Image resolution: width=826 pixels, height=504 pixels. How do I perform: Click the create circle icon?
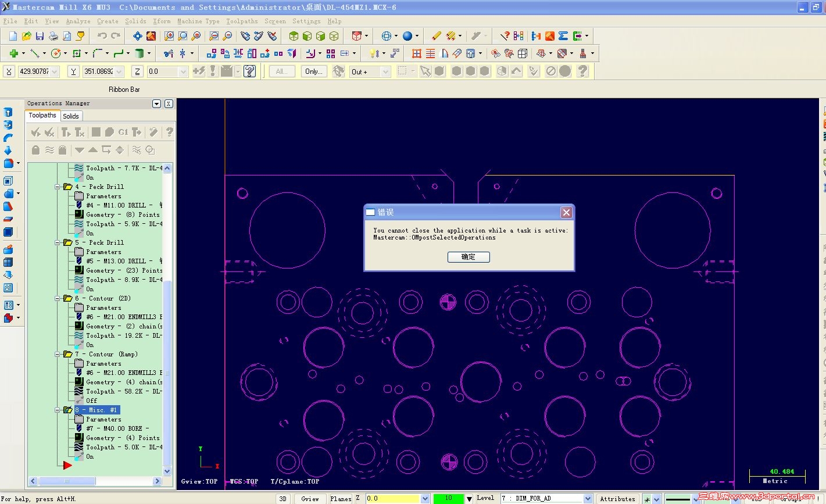[56, 53]
